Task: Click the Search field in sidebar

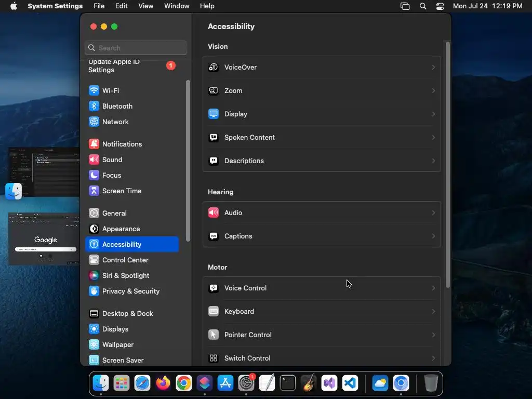Action: pos(136,48)
